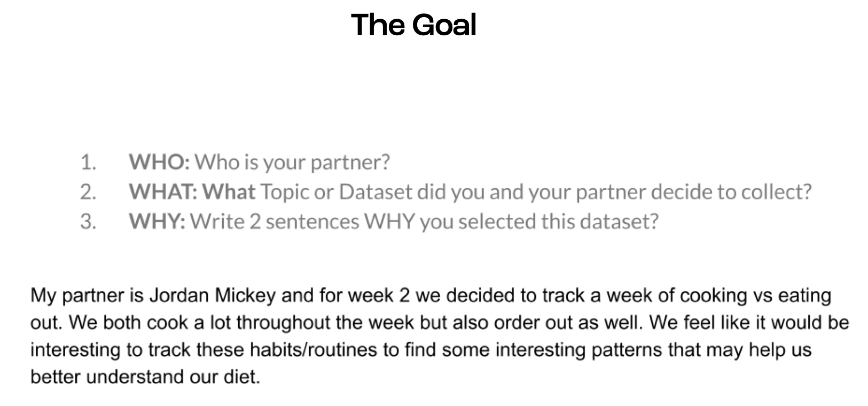The height and width of the screenshot is (406, 868).
Task: Select the "WHAT: What" bold label
Action: tap(192, 192)
